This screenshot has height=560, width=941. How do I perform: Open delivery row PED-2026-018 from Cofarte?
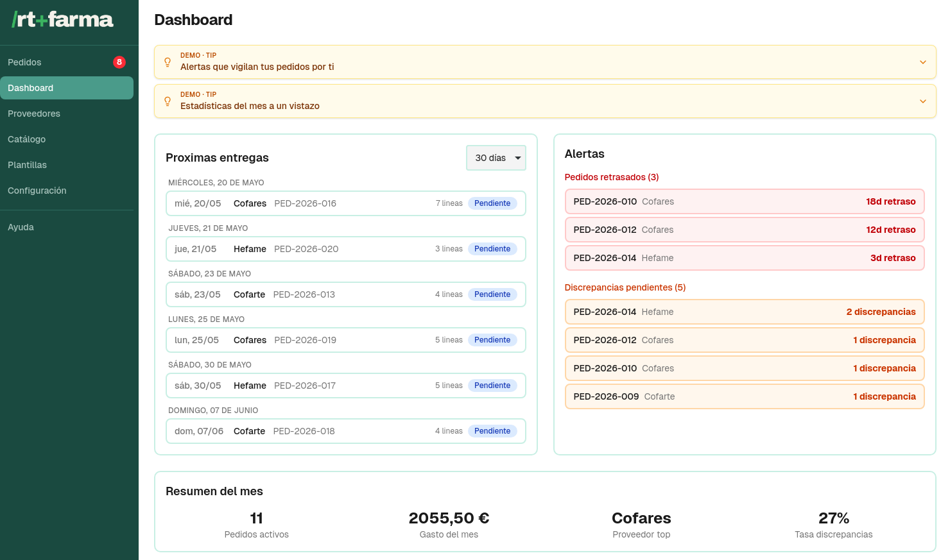click(x=346, y=431)
